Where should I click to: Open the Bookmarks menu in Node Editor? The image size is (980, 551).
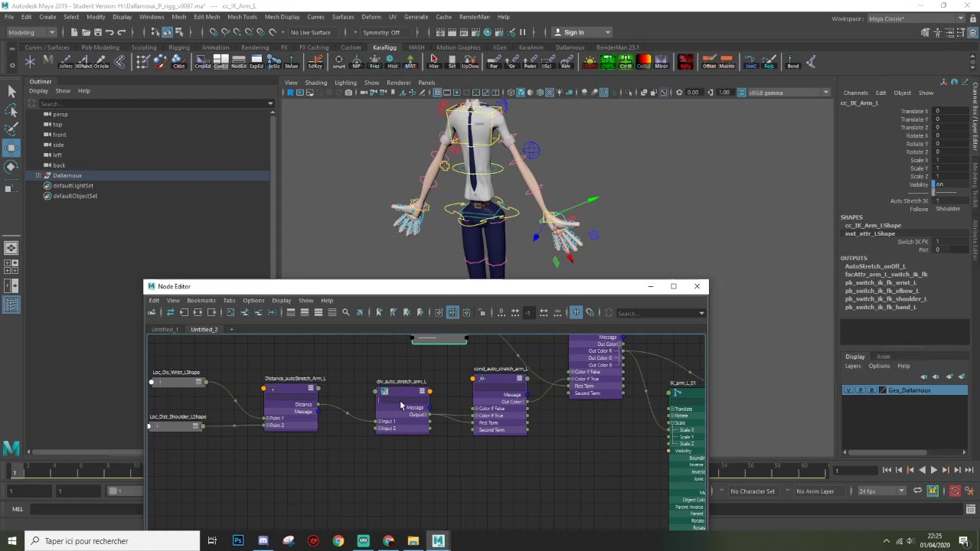[201, 300]
